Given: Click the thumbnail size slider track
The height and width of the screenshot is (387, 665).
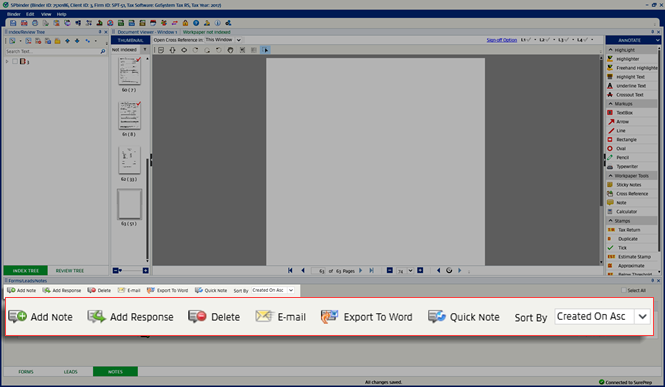Looking at the screenshot, I should coord(132,270).
